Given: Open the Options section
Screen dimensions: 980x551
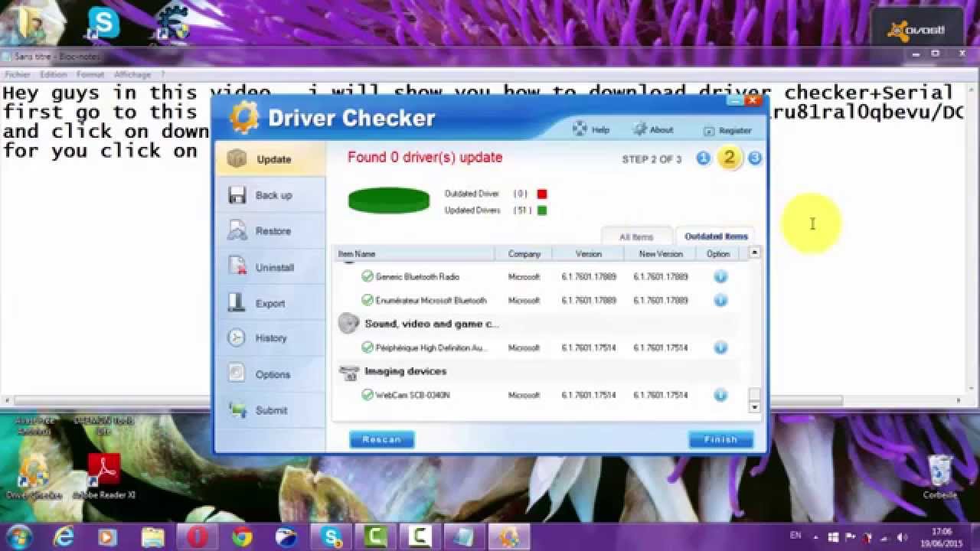Looking at the screenshot, I should coord(270,374).
